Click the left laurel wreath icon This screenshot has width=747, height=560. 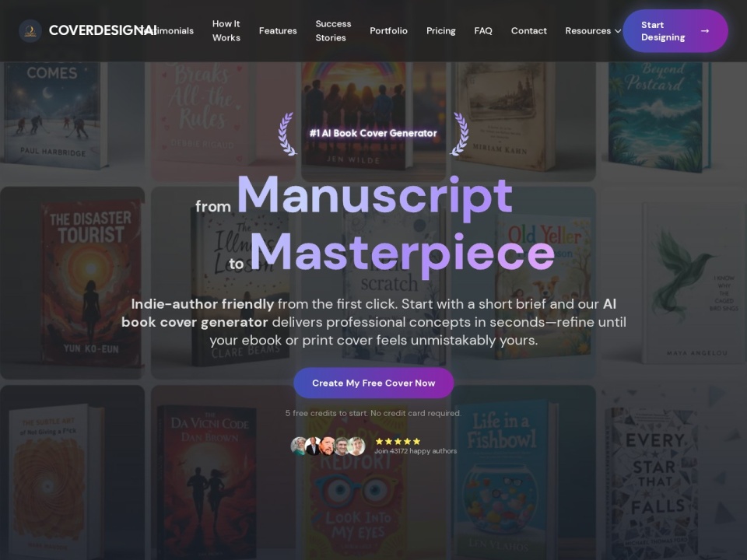tap(288, 134)
